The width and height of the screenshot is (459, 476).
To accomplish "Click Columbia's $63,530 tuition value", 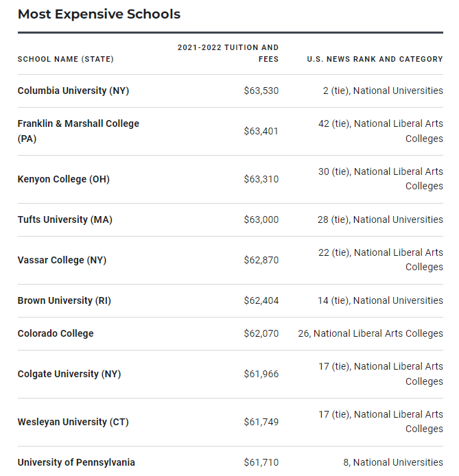I will pyautogui.click(x=261, y=91).
